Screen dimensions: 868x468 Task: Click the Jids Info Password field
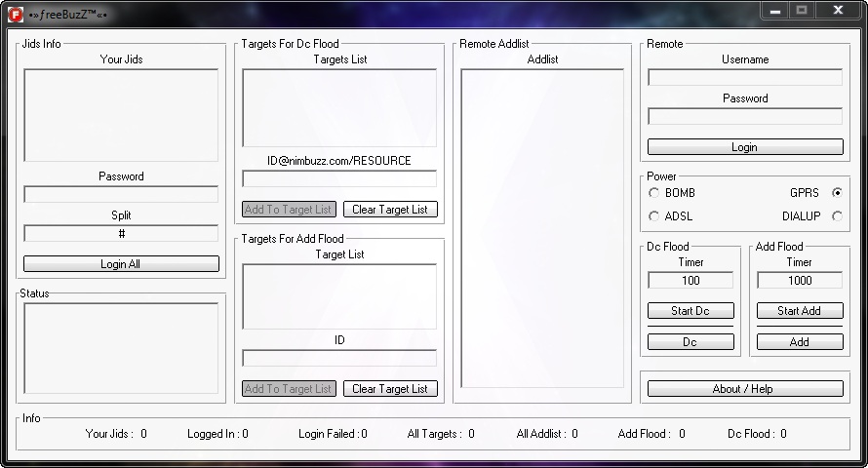tap(121, 194)
